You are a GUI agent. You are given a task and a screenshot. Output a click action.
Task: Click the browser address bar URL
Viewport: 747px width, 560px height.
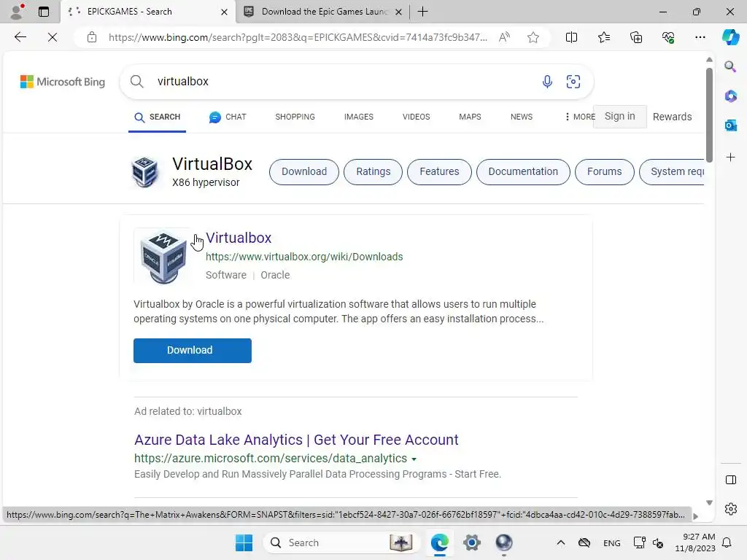click(x=298, y=37)
